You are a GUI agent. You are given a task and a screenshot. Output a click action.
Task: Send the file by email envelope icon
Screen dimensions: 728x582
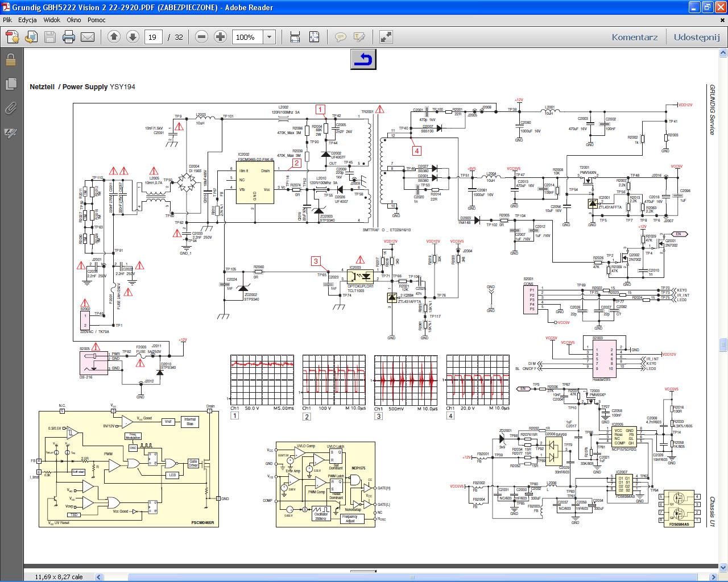88,37
